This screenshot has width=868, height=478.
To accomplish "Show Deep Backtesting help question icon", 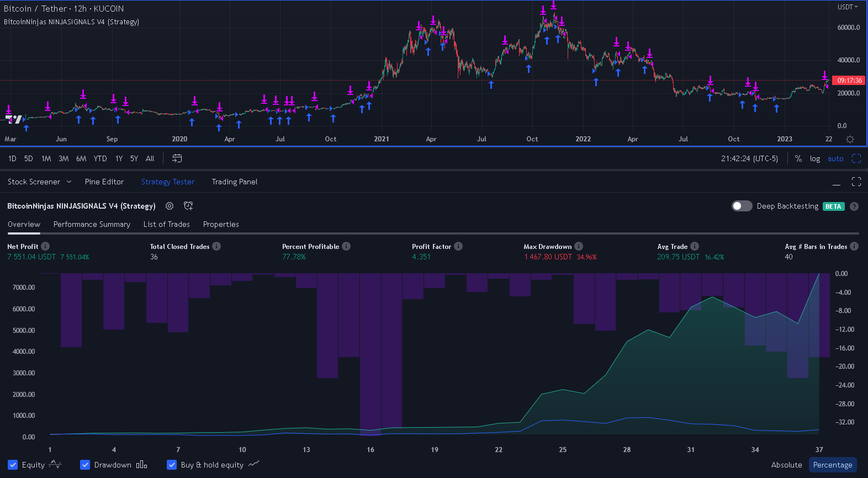I will pos(854,206).
